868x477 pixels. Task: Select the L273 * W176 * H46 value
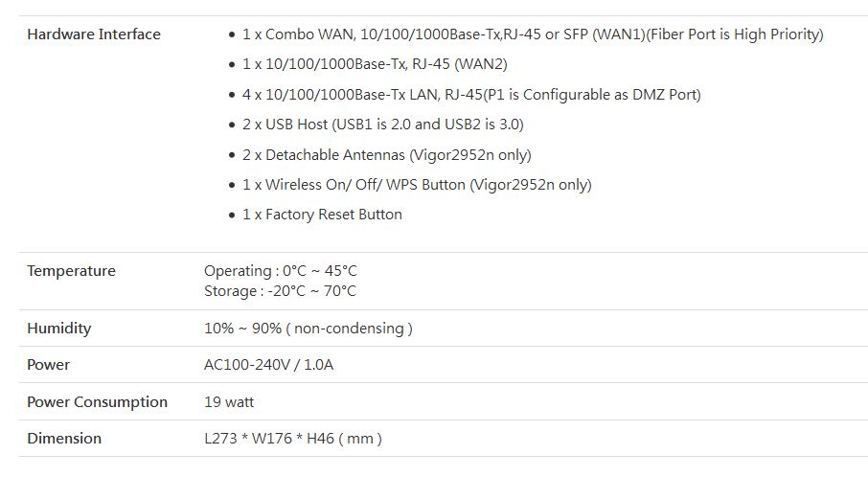pos(292,439)
